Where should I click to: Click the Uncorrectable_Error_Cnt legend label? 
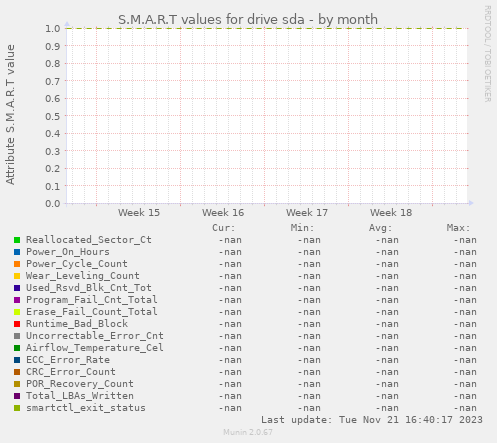(95, 336)
